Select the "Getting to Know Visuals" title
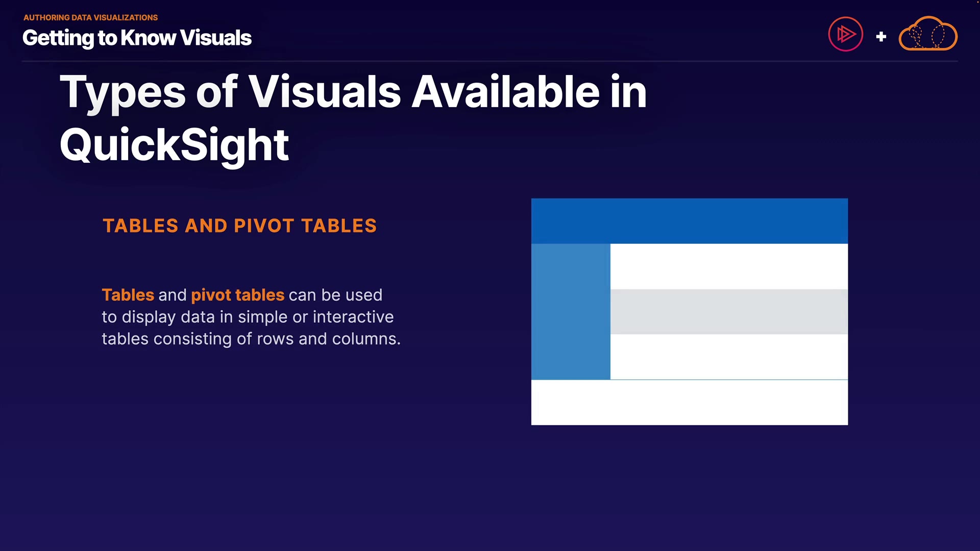The image size is (980, 551). click(x=137, y=38)
